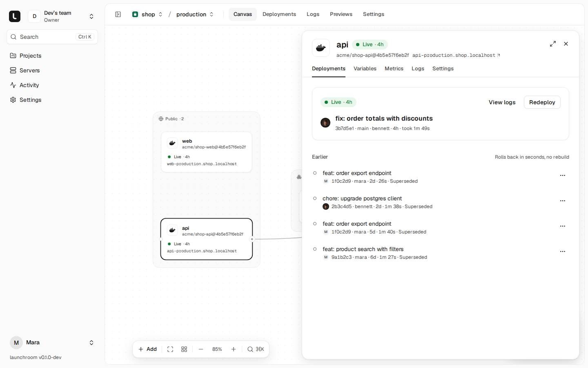The image size is (588, 368).
Task: Open the Previews tab
Action: pos(341,14)
